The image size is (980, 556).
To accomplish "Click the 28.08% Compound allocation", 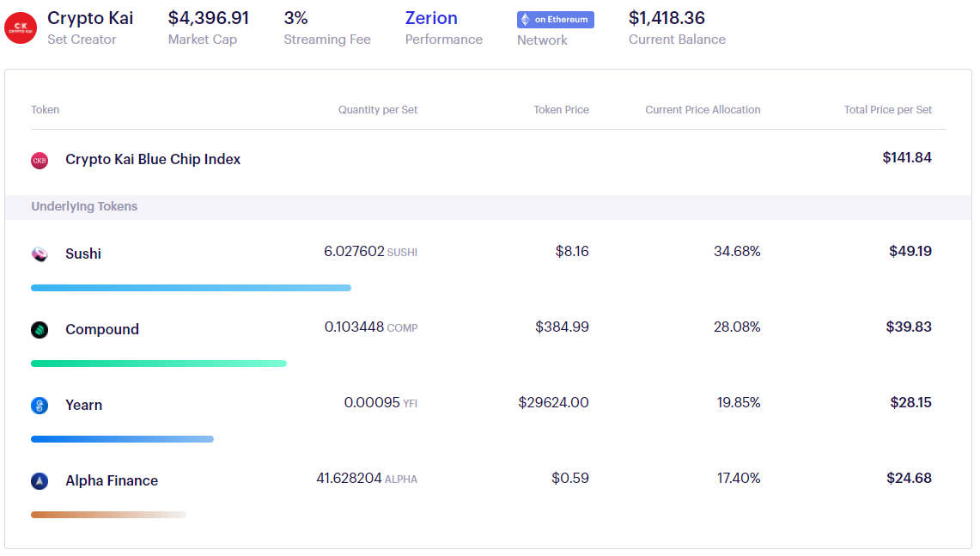I will [738, 327].
